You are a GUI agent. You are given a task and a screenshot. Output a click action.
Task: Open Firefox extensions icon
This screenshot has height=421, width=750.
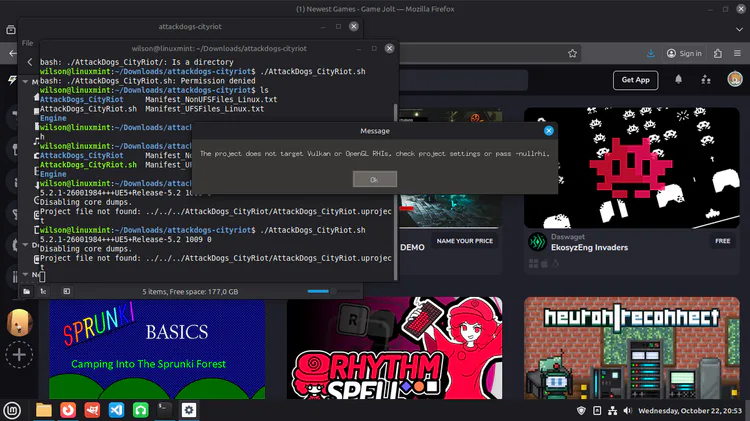click(x=717, y=54)
